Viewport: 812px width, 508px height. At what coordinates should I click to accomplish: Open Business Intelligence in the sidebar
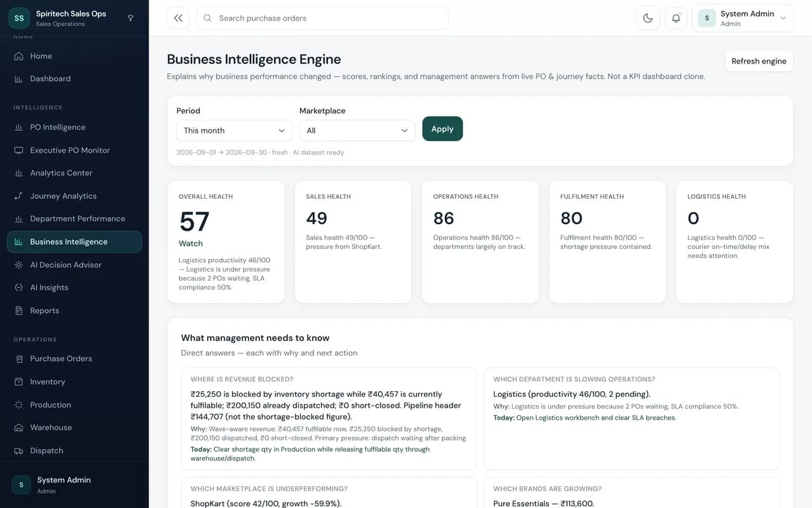coord(74,242)
